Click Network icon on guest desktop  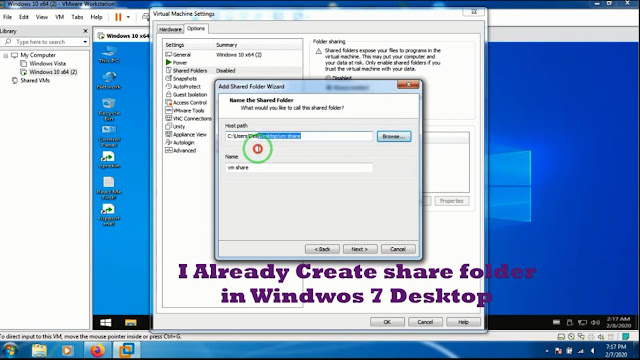109,80
